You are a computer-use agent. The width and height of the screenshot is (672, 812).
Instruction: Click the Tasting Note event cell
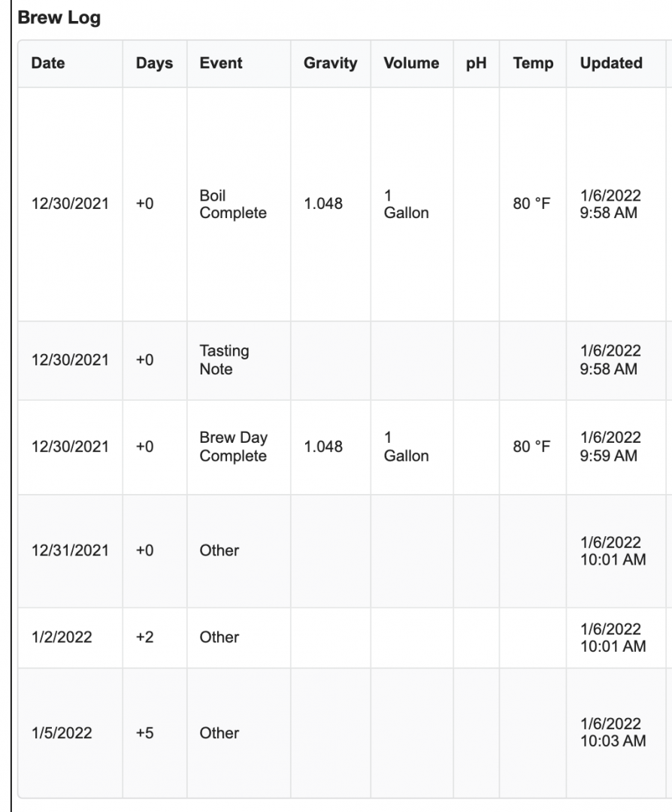[x=224, y=361]
